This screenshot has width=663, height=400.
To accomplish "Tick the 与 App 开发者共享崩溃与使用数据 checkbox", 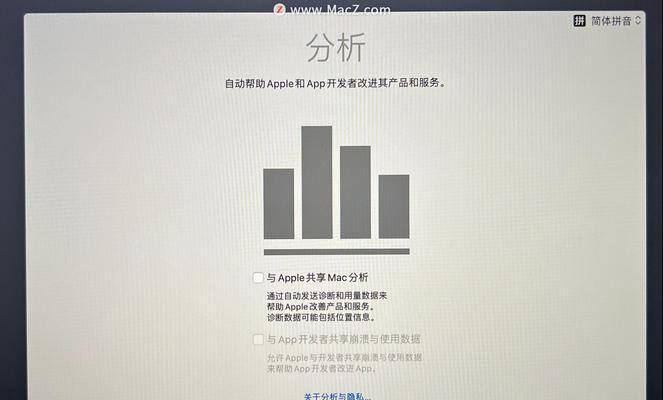I will coord(258,340).
